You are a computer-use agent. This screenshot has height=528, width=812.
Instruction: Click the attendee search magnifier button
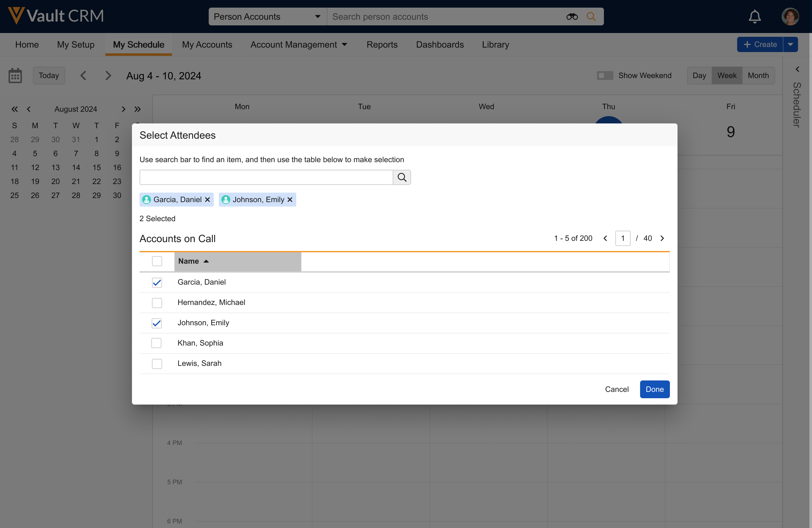tap(402, 177)
